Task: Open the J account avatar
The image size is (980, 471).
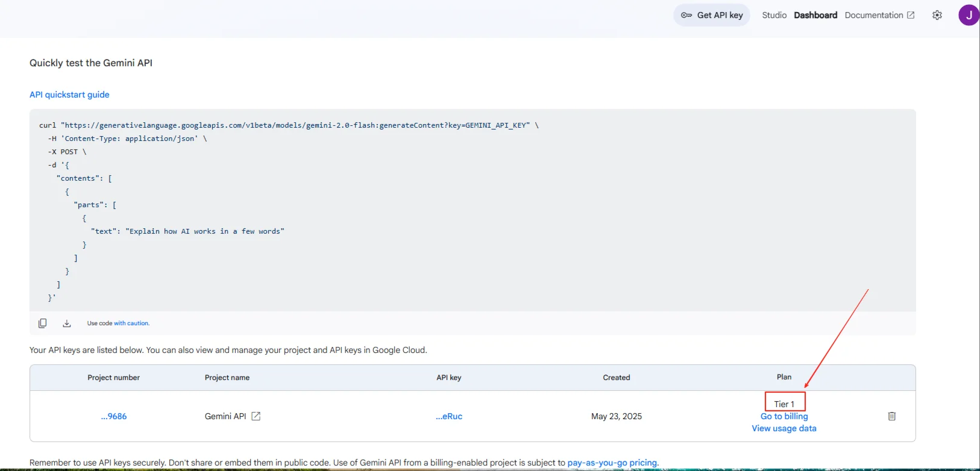Action: coord(969,15)
